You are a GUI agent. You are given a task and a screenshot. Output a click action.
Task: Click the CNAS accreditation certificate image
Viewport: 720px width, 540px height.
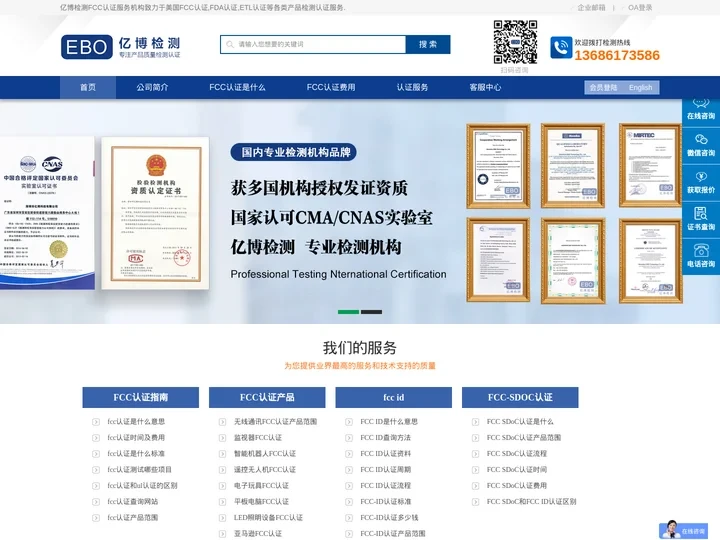point(47,214)
